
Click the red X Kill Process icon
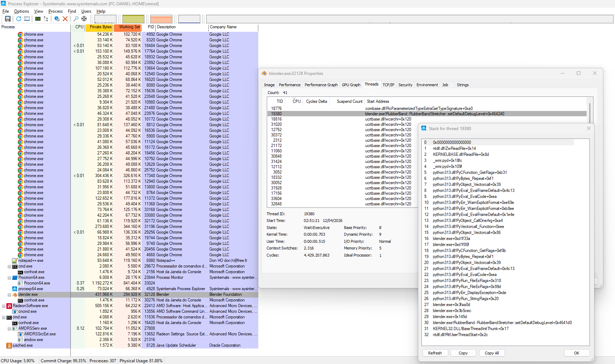(65, 19)
